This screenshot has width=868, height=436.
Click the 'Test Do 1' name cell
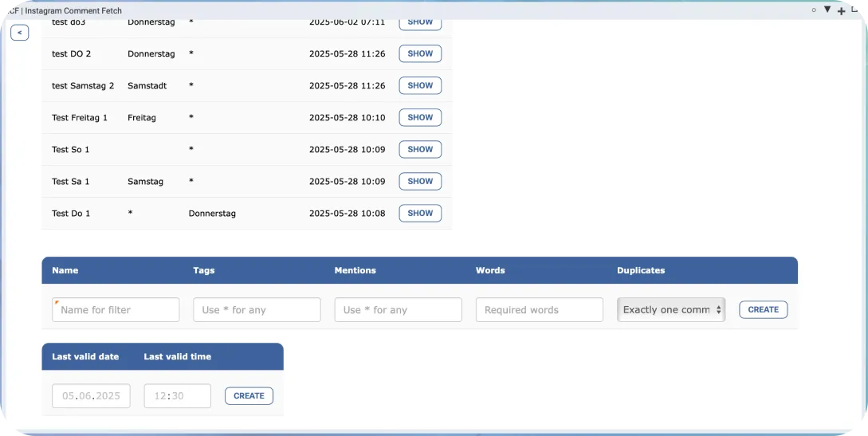(x=71, y=214)
